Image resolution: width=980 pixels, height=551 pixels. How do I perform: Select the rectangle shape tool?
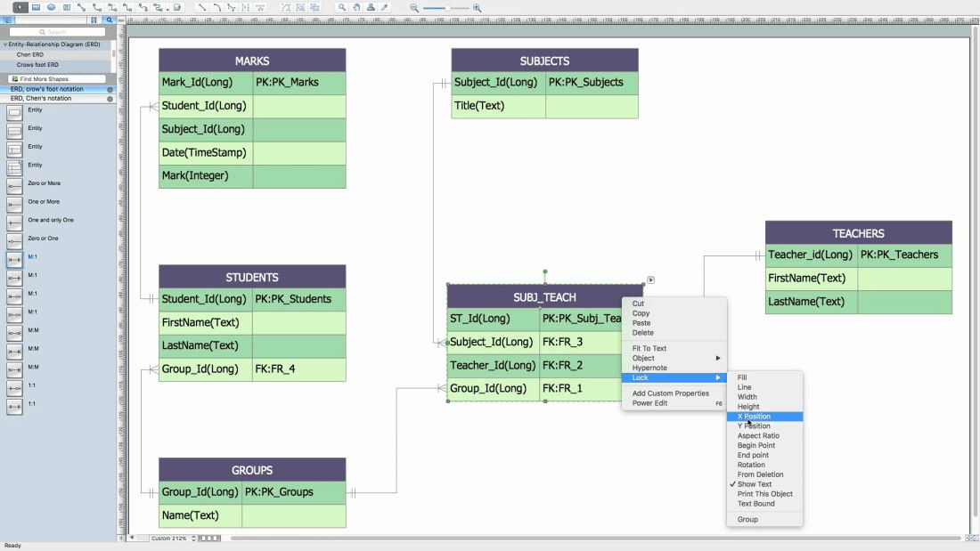tap(36, 7)
